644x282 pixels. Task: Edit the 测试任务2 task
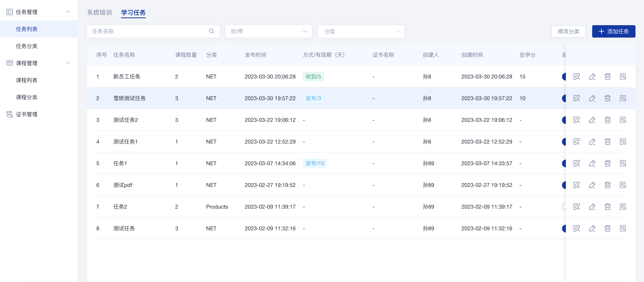[592, 120]
